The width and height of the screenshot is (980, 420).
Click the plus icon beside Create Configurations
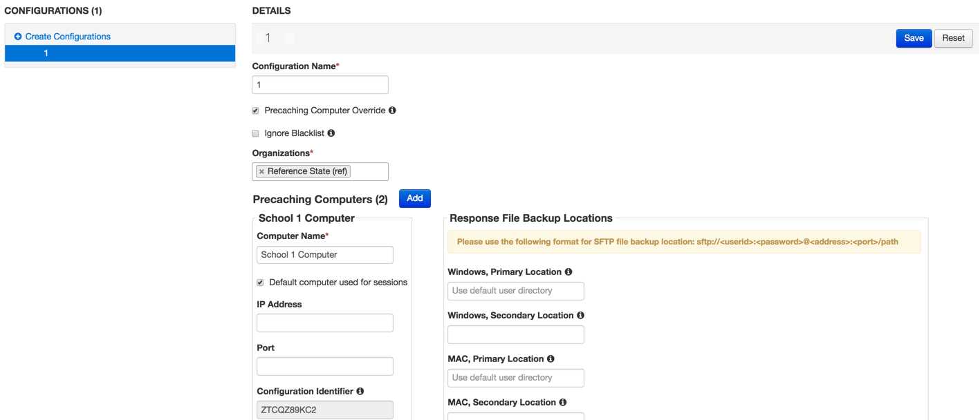click(x=18, y=37)
